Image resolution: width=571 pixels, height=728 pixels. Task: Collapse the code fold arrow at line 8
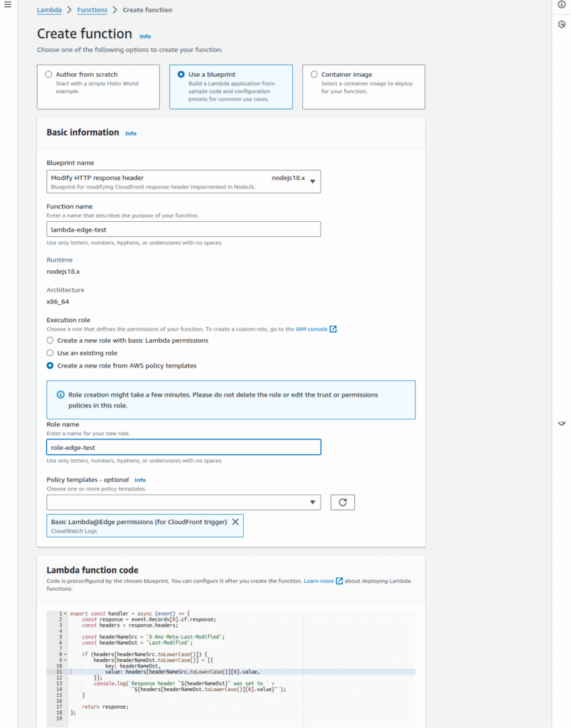(65, 654)
